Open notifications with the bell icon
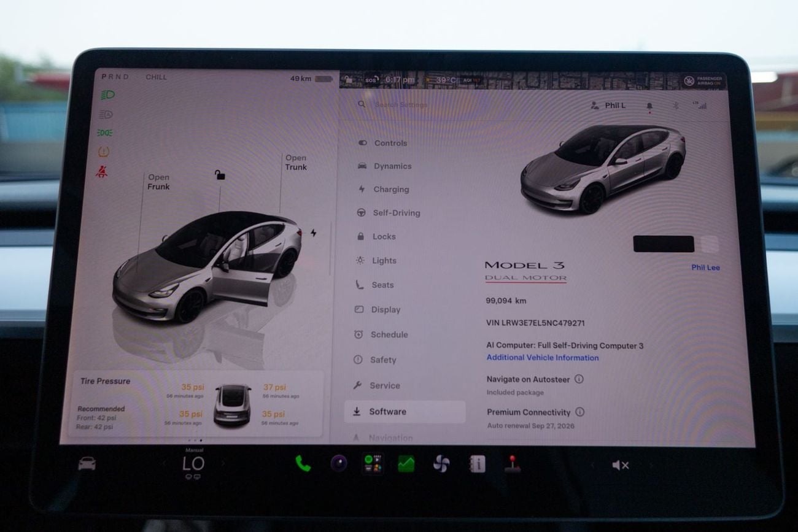The height and width of the screenshot is (532, 798). [x=649, y=106]
